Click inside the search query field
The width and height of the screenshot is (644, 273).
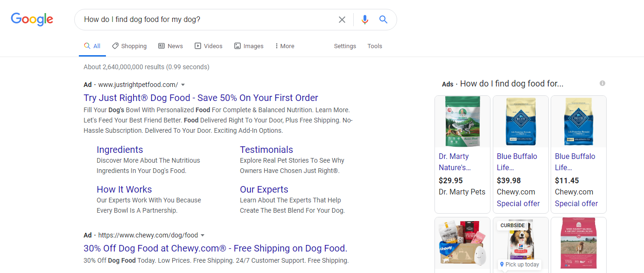[x=205, y=20]
